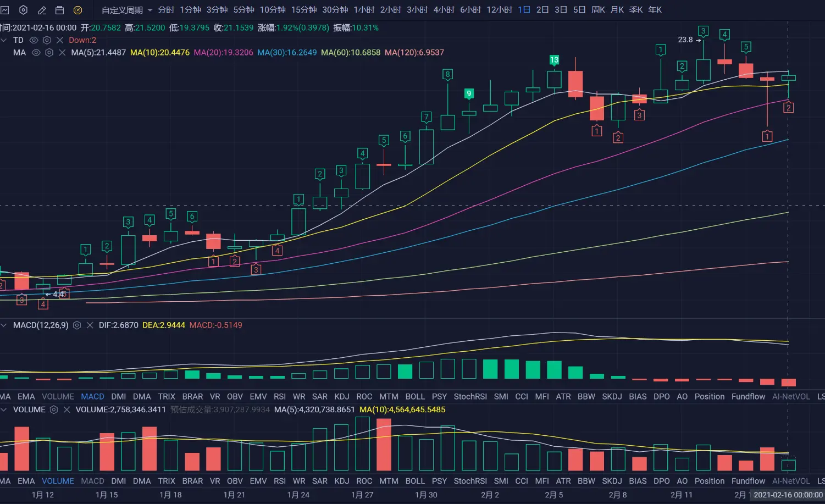Switch to 月K monthly candles
The width and height of the screenshot is (825, 504).
coord(617,10)
